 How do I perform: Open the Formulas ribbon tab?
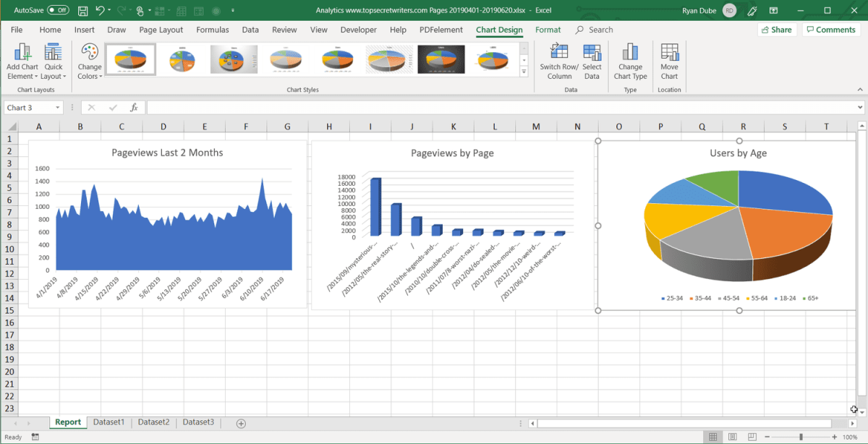pos(213,30)
